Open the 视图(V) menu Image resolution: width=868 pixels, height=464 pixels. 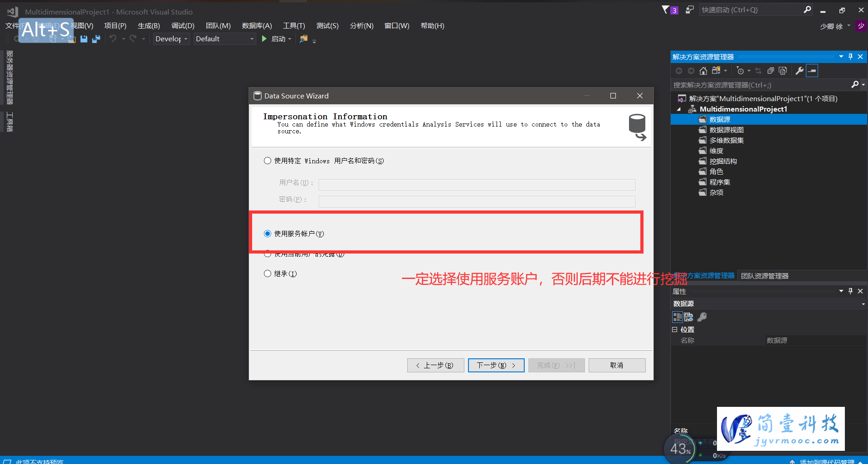tap(82, 26)
